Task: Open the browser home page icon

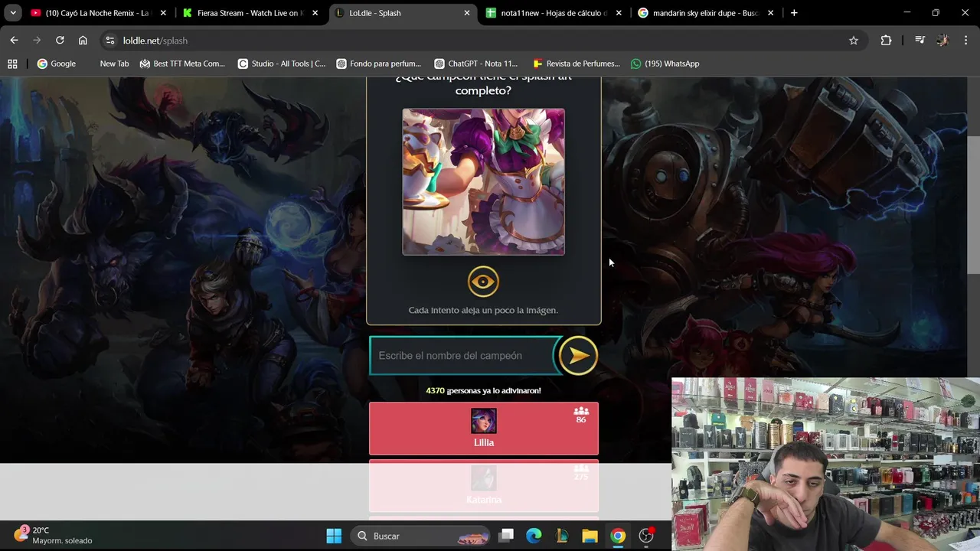Action: (83, 40)
